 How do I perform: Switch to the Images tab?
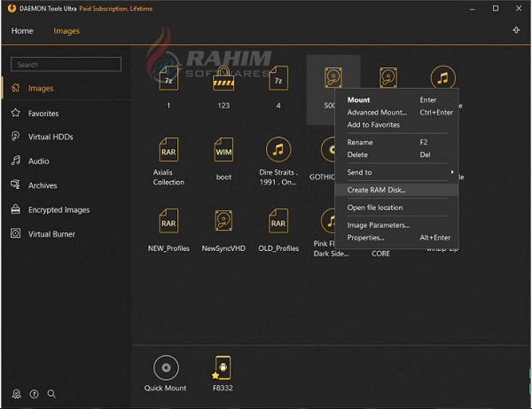tap(66, 31)
